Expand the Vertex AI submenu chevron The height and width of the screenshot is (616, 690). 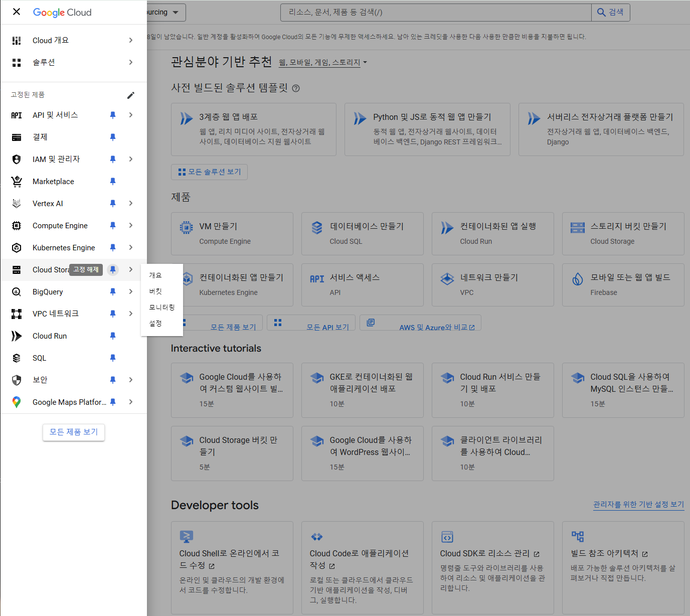[131, 203]
